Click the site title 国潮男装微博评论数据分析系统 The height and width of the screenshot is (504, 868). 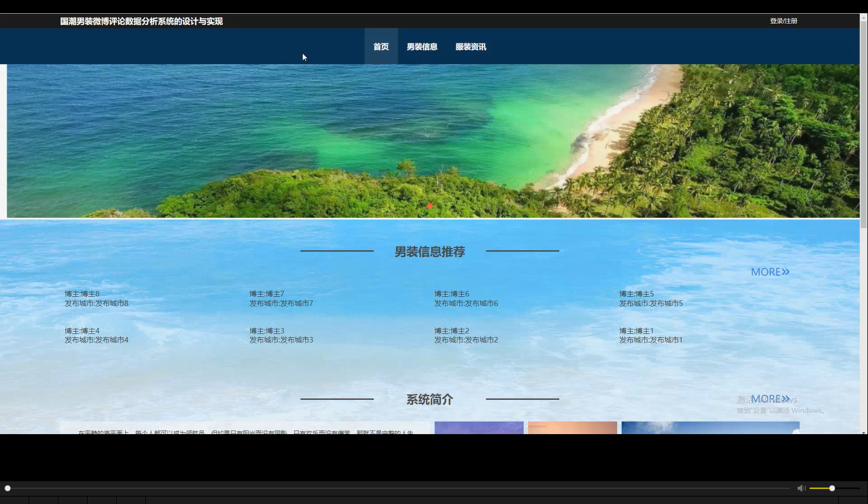pos(140,21)
